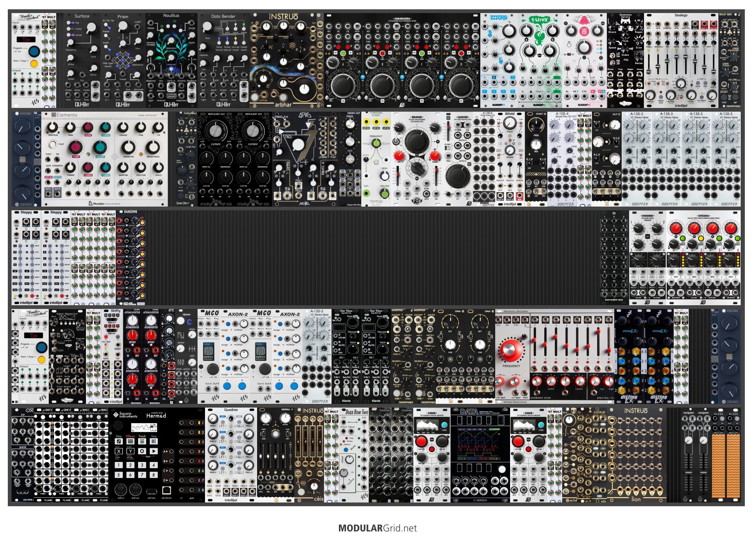This screenshot has width=756, height=536.
Task: Click the Elements GEOMETRY knob
Action: (129, 147)
